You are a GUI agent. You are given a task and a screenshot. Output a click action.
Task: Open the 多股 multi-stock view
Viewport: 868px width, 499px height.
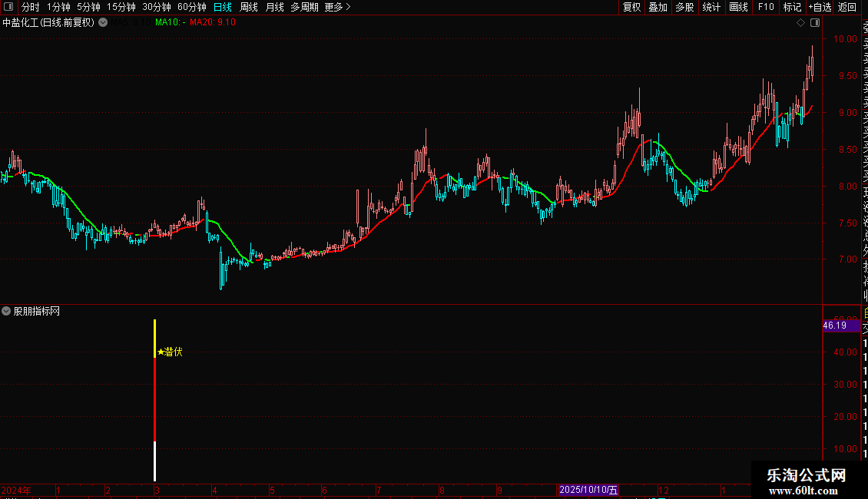tap(684, 7)
